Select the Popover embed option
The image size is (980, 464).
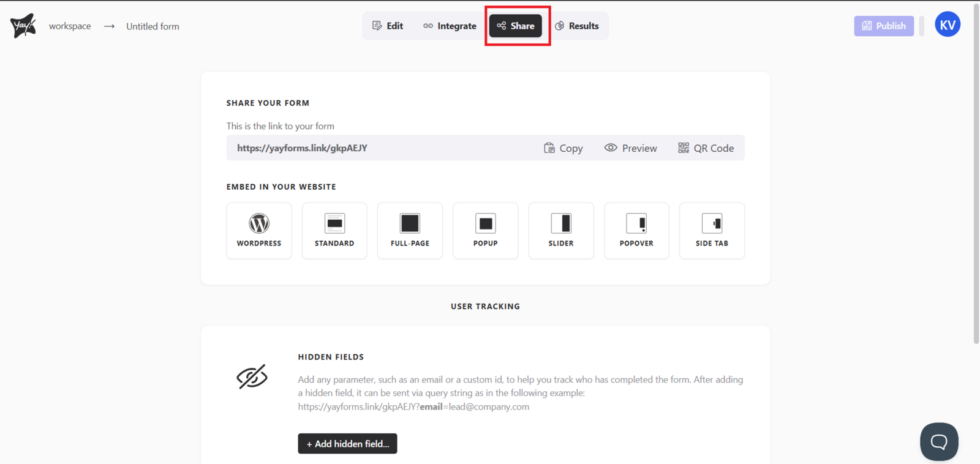coord(636,231)
